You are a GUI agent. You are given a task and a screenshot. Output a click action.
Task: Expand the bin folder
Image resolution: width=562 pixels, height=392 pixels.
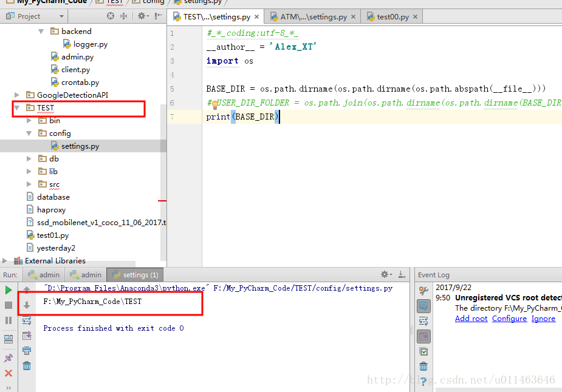coord(29,121)
